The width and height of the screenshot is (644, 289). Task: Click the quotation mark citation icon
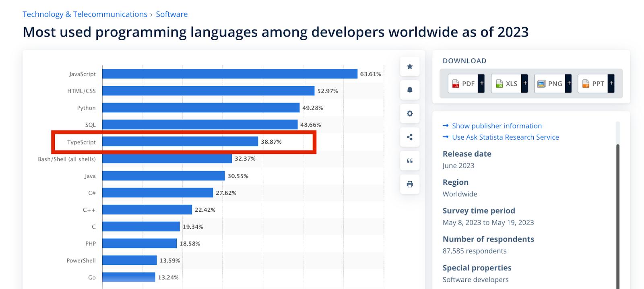click(x=410, y=161)
